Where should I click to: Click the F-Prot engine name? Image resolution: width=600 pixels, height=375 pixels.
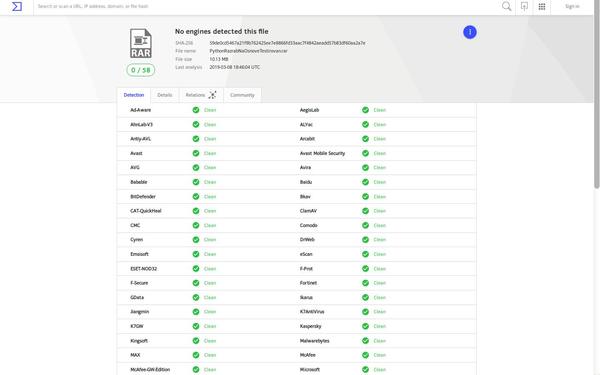point(306,269)
